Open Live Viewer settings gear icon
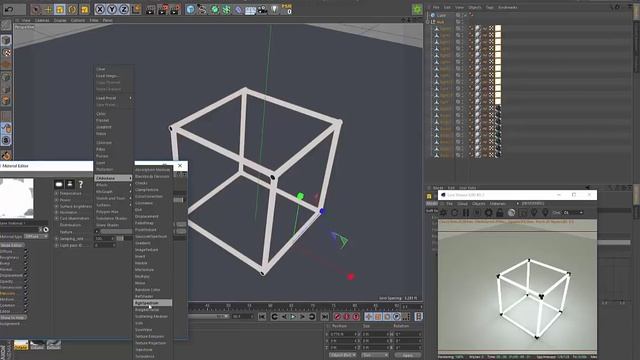Screen dimensions: 640x360 point(489,213)
